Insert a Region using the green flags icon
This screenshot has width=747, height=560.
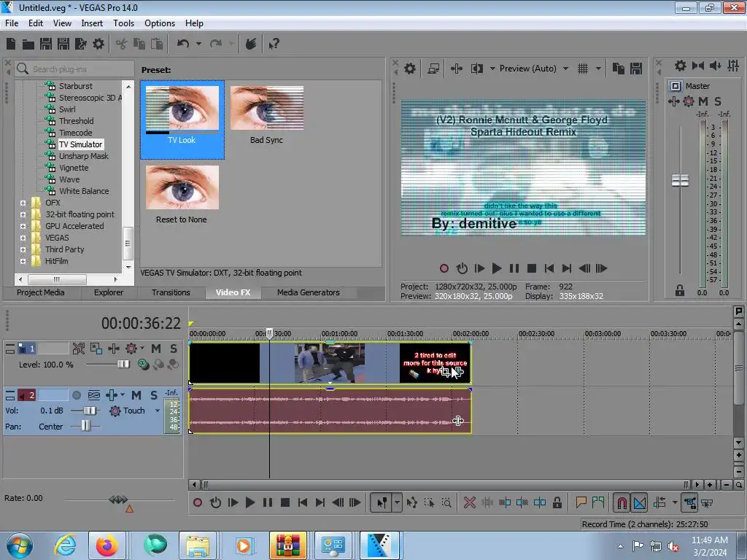tap(598, 502)
